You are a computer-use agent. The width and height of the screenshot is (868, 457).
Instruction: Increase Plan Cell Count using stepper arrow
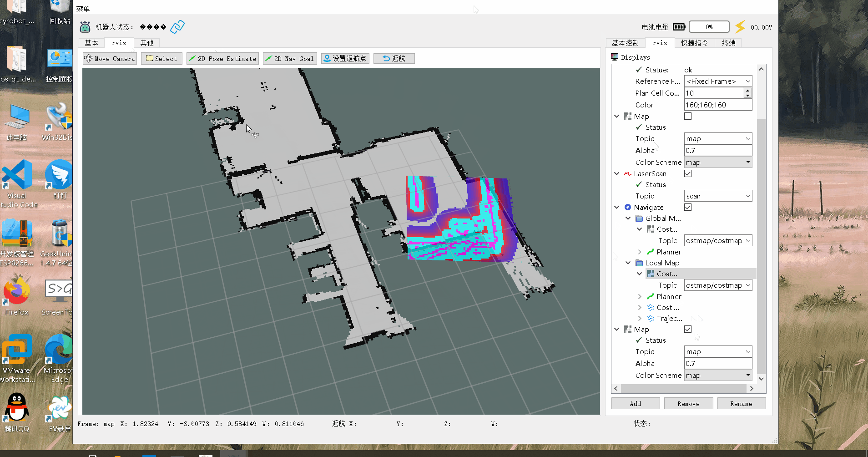747,91
